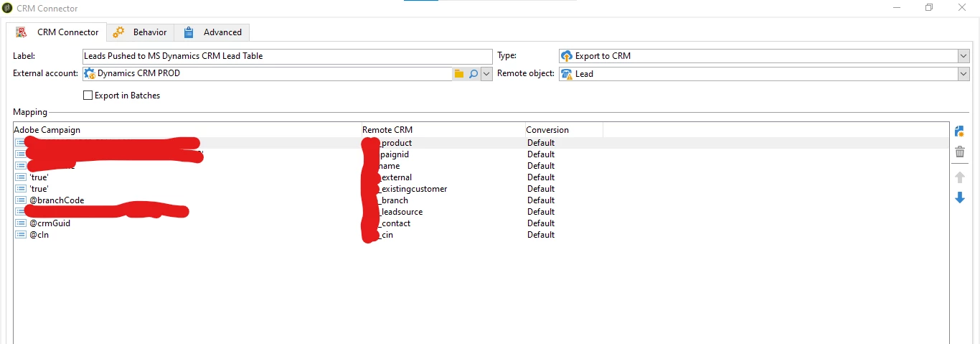
Task: Open external account folder icon
Action: click(459, 74)
